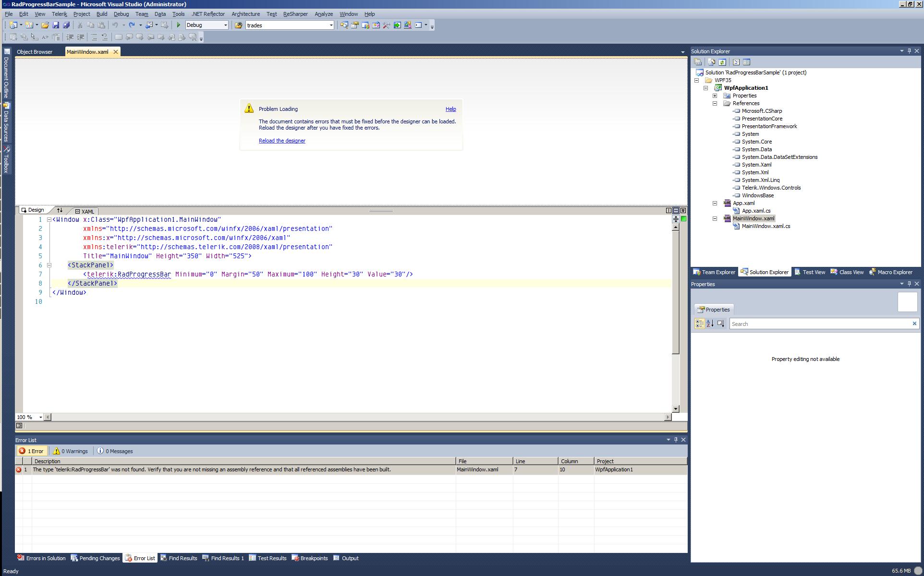924x576 pixels.
Task: Click the Reload the designer link
Action: click(282, 141)
